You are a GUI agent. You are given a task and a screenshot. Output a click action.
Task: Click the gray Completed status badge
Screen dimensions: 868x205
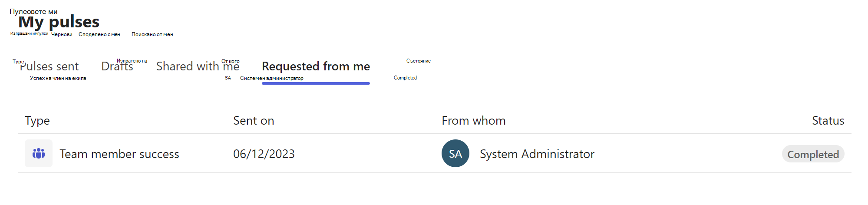click(x=813, y=154)
